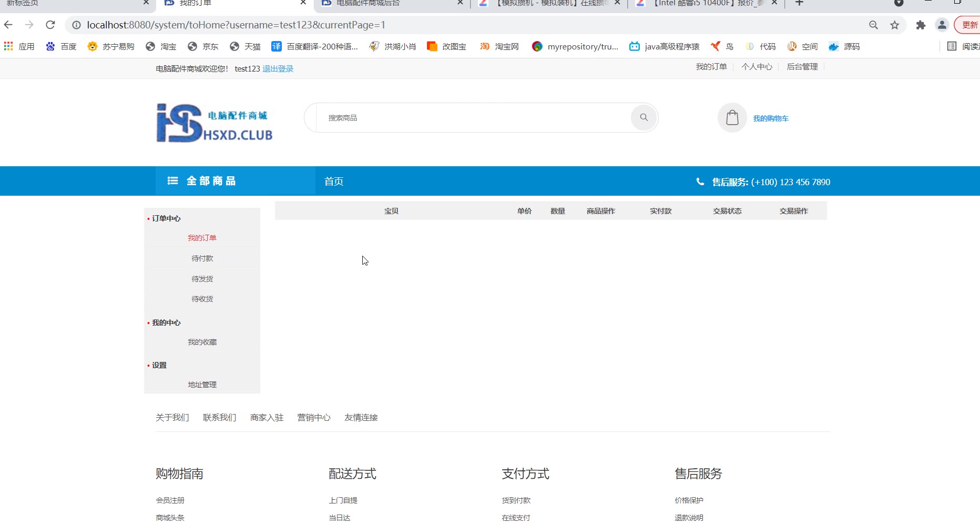The image size is (980, 524).
Task: Expand the 全部商品 category menu
Action: 236,181
